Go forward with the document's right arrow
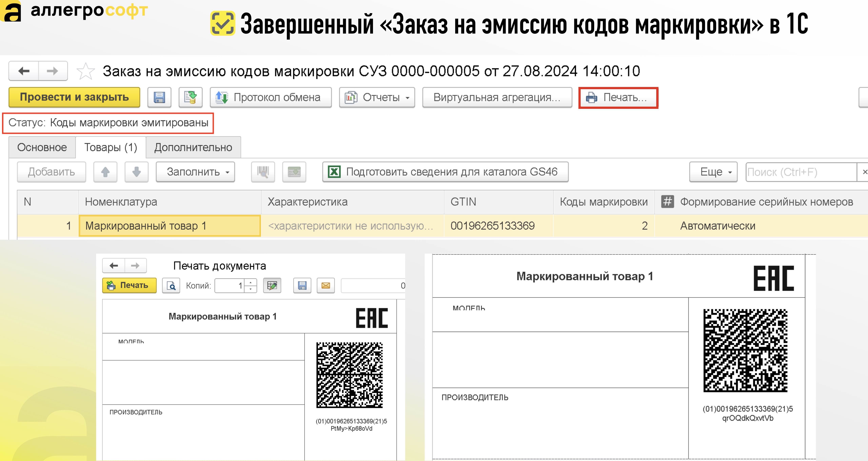The height and width of the screenshot is (461, 868). tap(53, 71)
